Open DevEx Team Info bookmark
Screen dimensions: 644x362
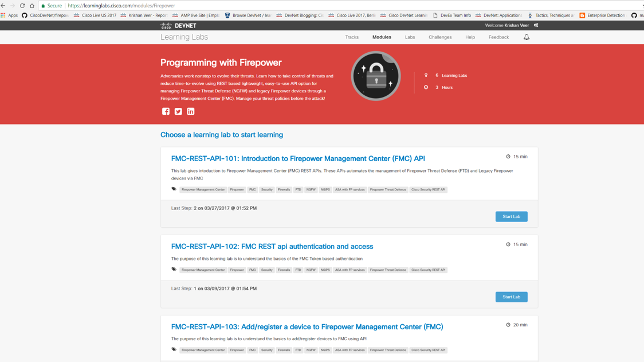tap(452, 15)
